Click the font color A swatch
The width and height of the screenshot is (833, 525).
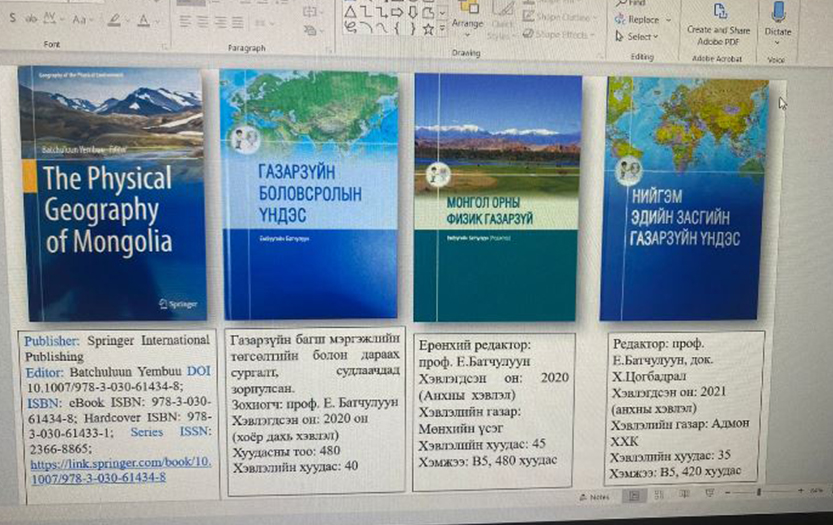[x=143, y=20]
